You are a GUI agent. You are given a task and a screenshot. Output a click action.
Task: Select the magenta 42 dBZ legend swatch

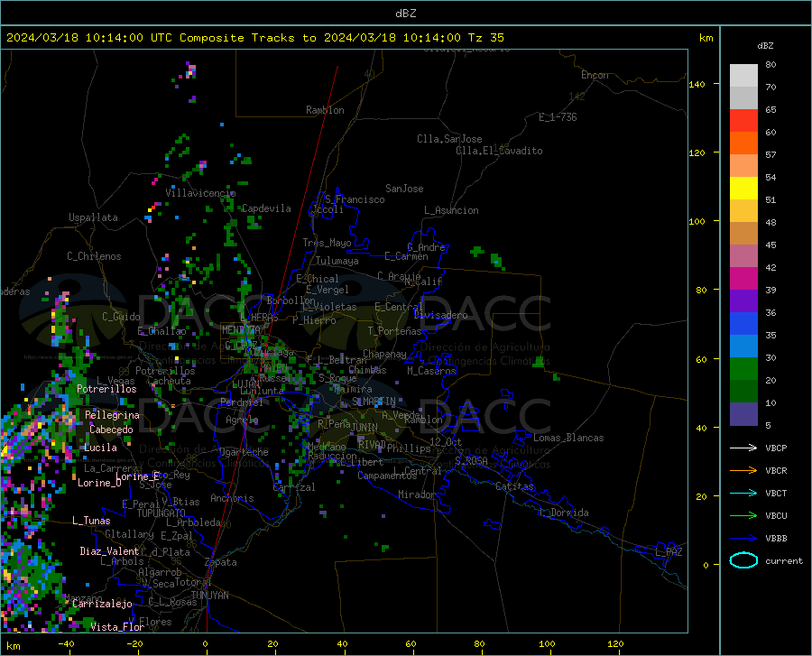pyautogui.click(x=743, y=279)
